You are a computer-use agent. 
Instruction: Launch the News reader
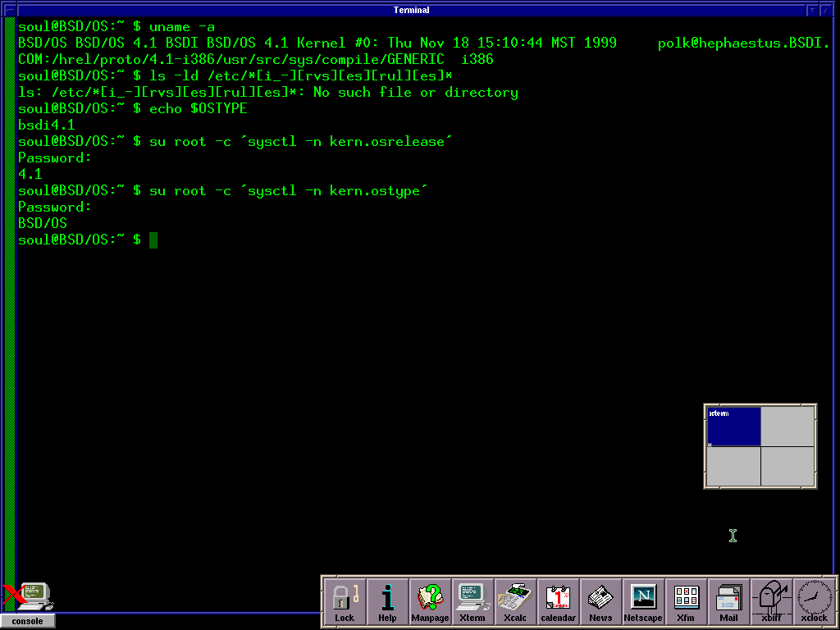(600, 602)
